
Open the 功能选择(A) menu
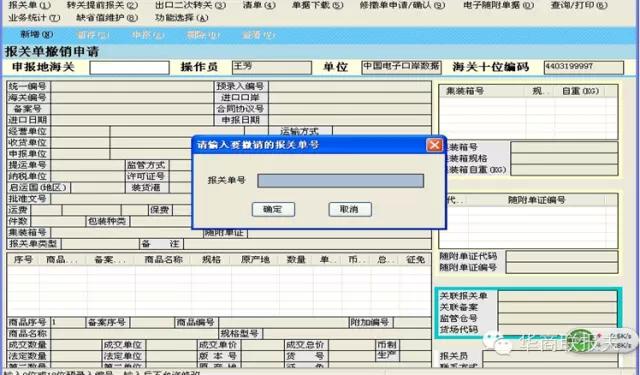[181, 18]
